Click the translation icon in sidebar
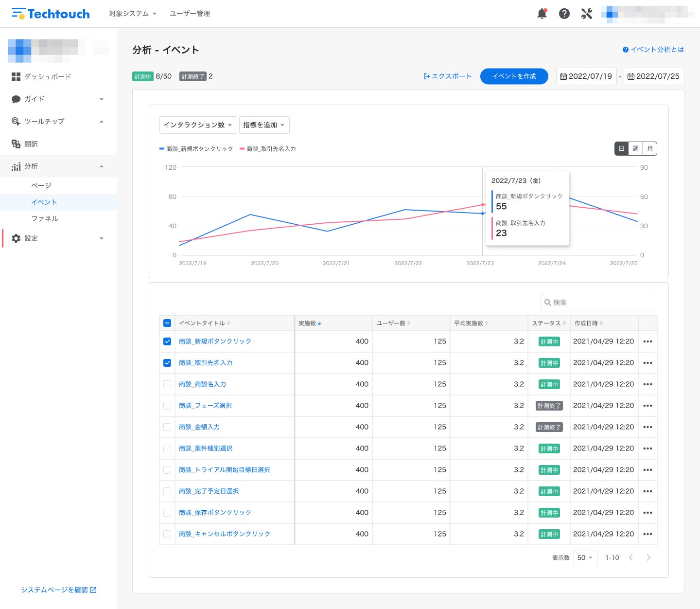This screenshot has height=609, width=700. [16, 144]
